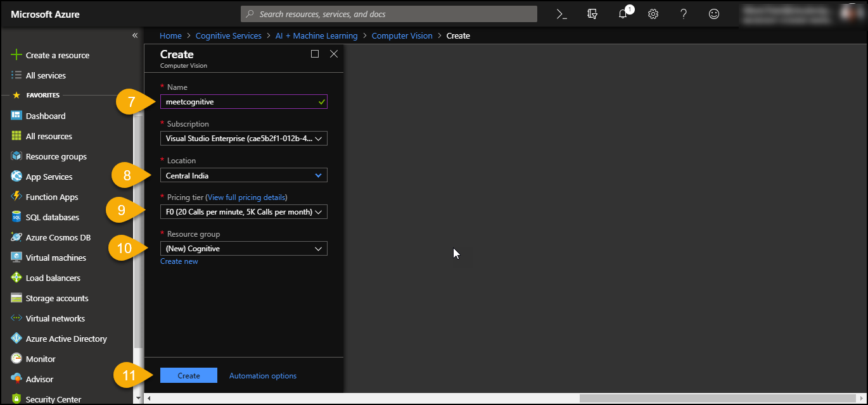Maximize the Create blade
The image size is (868, 405).
point(315,54)
